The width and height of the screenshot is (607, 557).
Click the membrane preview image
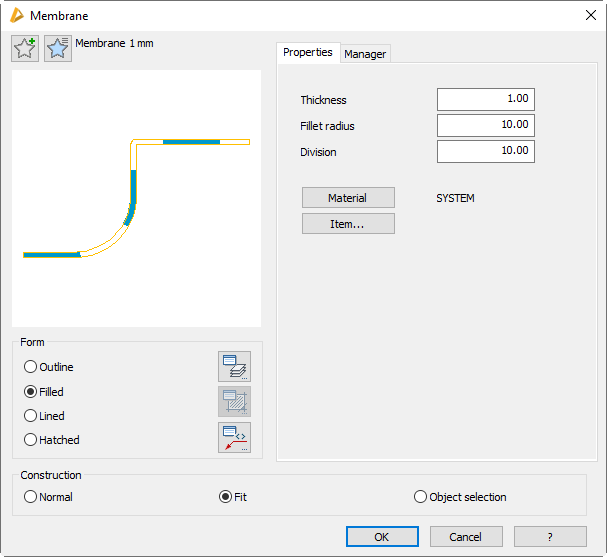coord(136,198)
